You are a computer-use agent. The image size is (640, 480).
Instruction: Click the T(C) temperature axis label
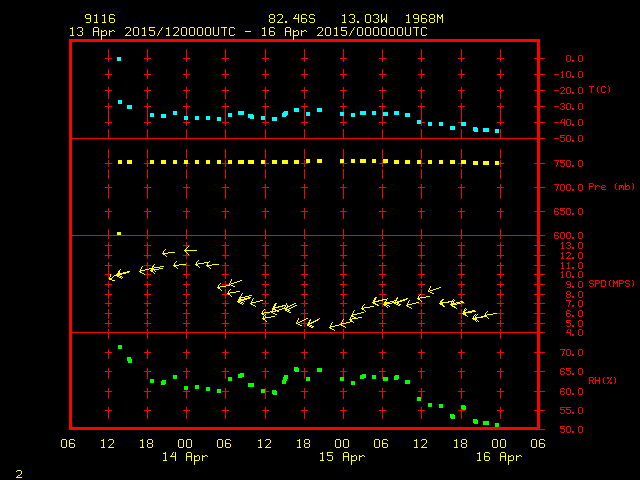(599, 90)
